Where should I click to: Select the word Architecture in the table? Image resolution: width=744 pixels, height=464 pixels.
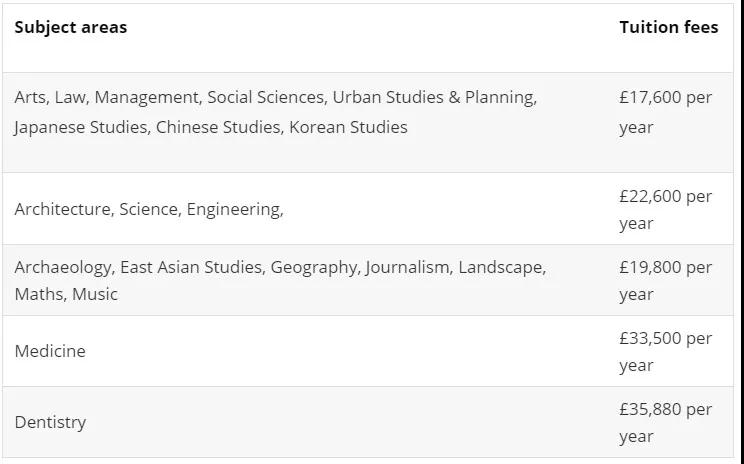tap(62, 209)
